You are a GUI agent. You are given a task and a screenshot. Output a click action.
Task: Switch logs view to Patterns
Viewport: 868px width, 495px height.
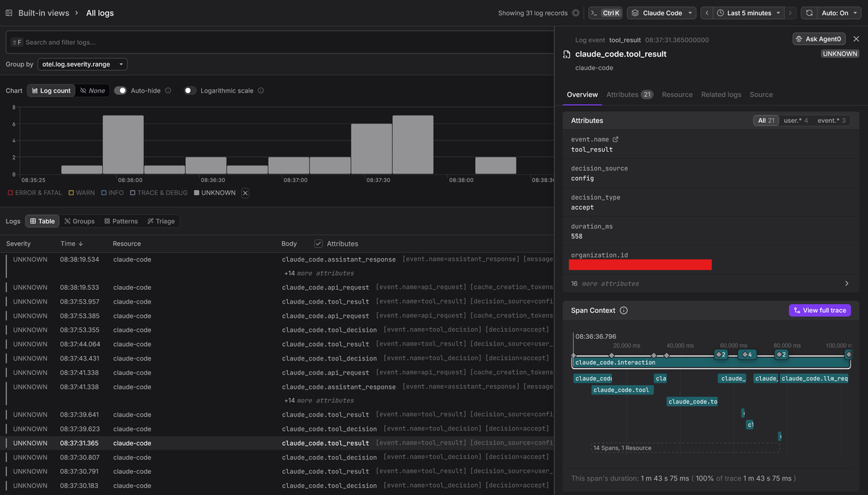coord(121,221)
